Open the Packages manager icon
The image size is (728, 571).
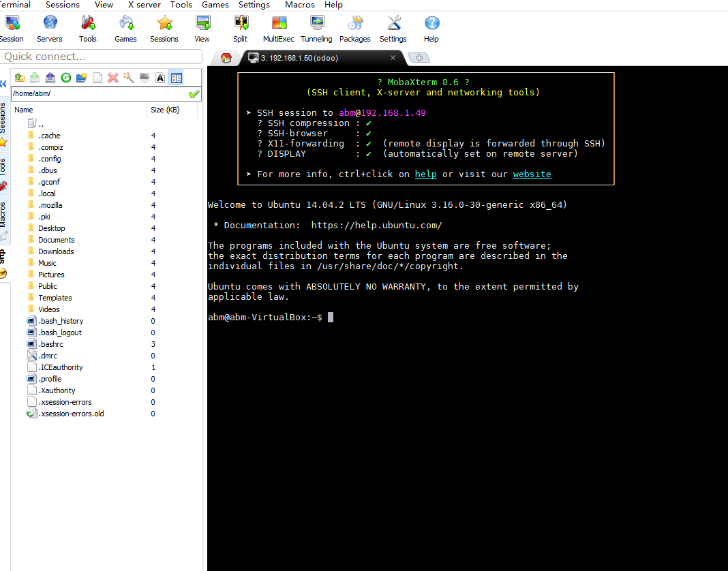[354, 28]
